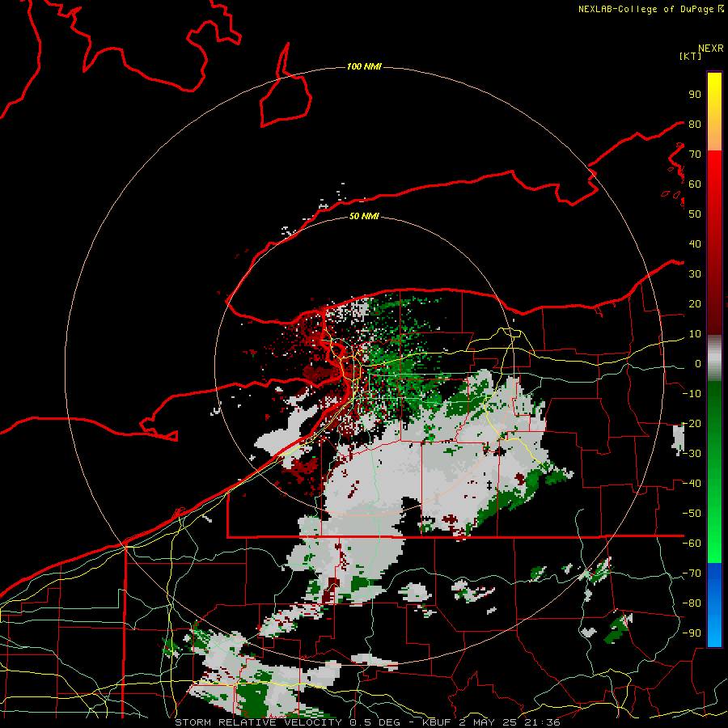
Task: Click the gray zero-velocity segment of the color bar
Action: [714, 358]
